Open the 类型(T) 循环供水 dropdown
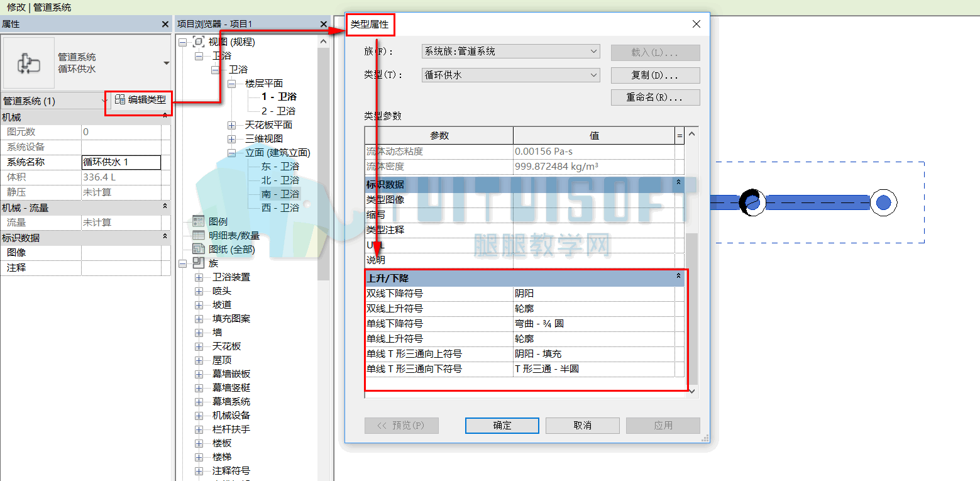This screenshot has height=481, width=980. (x=510, y=75)
